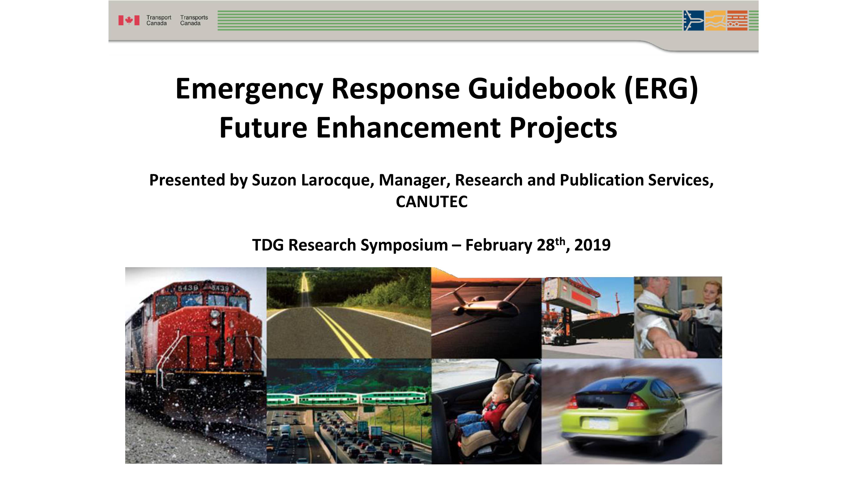Click the green car speeding photo
The image size is (868, 488).
pos(632,411)
